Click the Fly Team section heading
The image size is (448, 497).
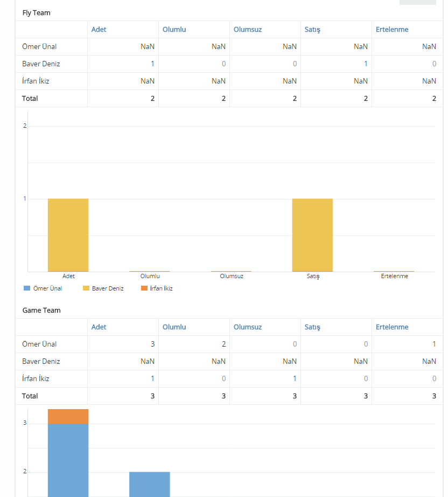(x=37, y=13)
